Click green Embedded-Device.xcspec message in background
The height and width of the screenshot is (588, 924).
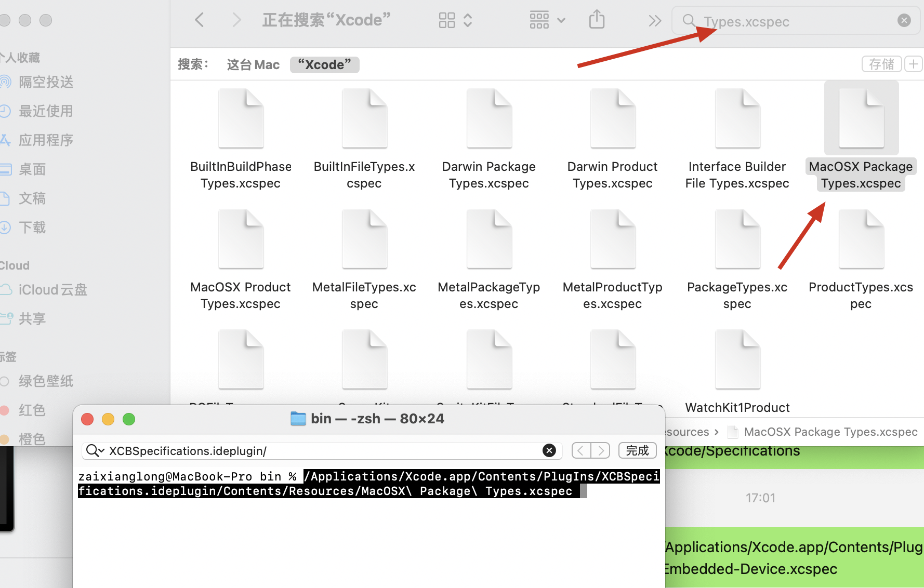(x=794, y=558)
